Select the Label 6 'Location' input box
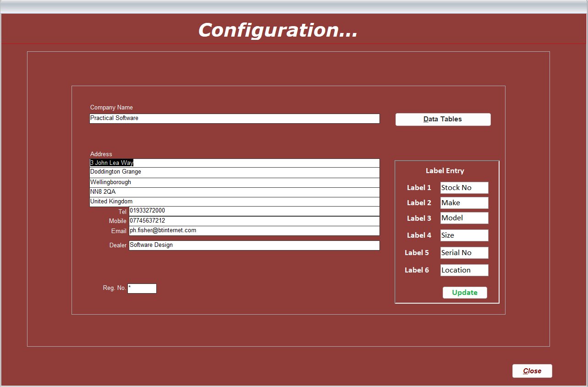This screenshot has height=387, width=588. pyautogui.click(x=464, y=270)
